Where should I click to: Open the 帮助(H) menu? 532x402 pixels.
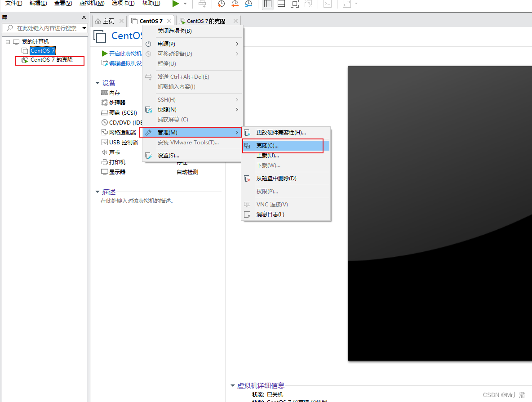[151, 3]
